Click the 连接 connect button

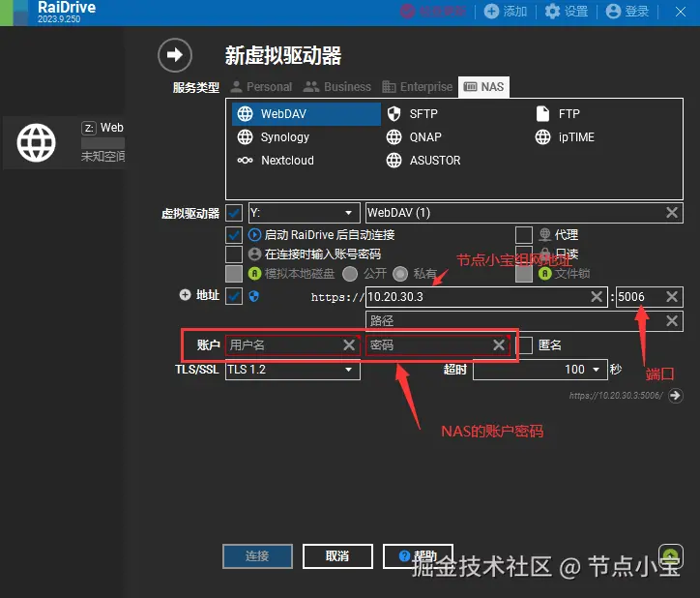tap(257, 556)
